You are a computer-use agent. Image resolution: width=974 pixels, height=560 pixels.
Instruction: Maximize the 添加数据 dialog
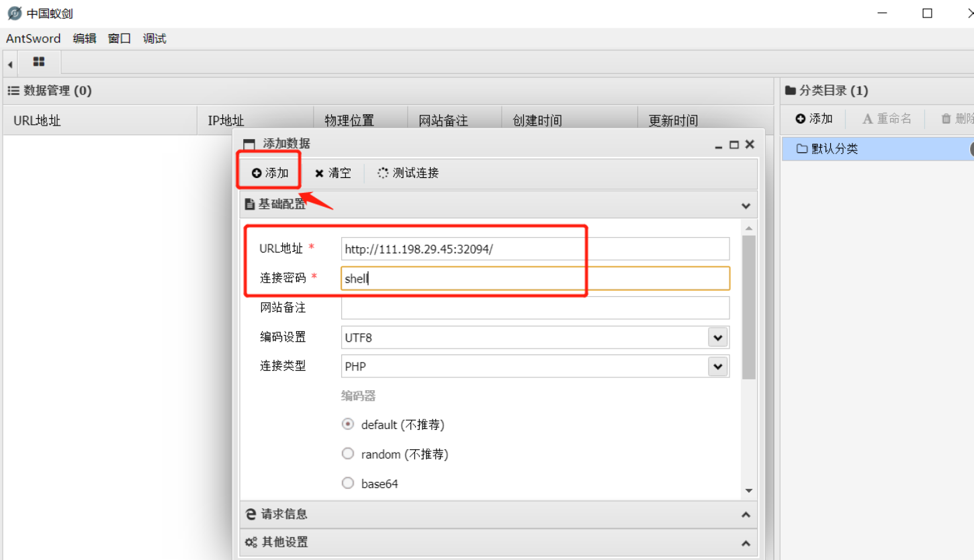click(734, 144)
